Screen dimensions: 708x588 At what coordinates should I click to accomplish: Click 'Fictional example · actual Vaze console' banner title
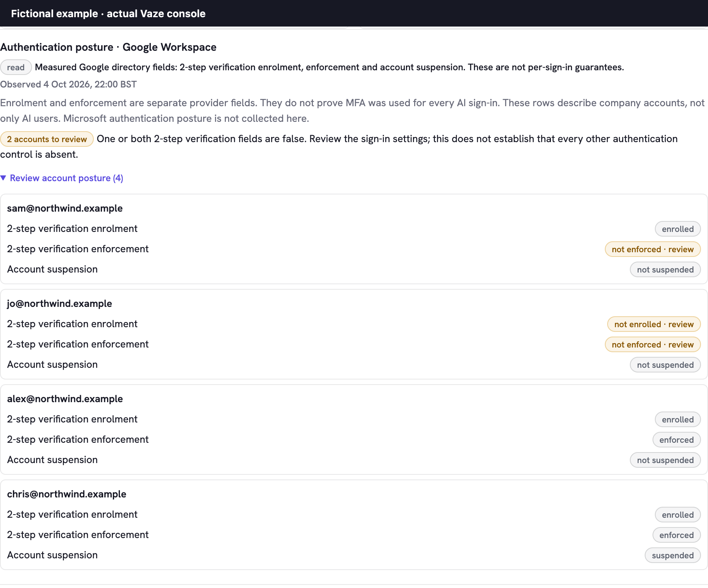pyautogui.click(x=108, y=14)
